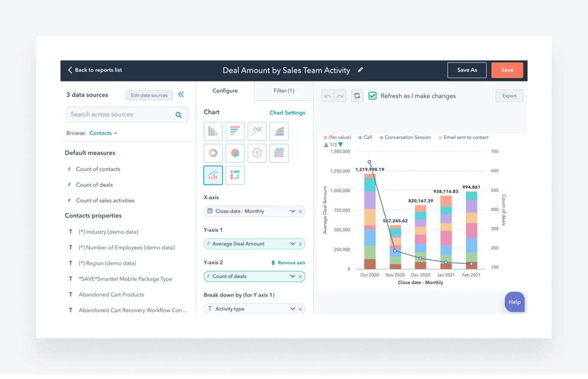Image resolution: width=588 pixels, height=379 pixels.
Task: Toggle the Call legend series
Action: click(x=365, y=137)
